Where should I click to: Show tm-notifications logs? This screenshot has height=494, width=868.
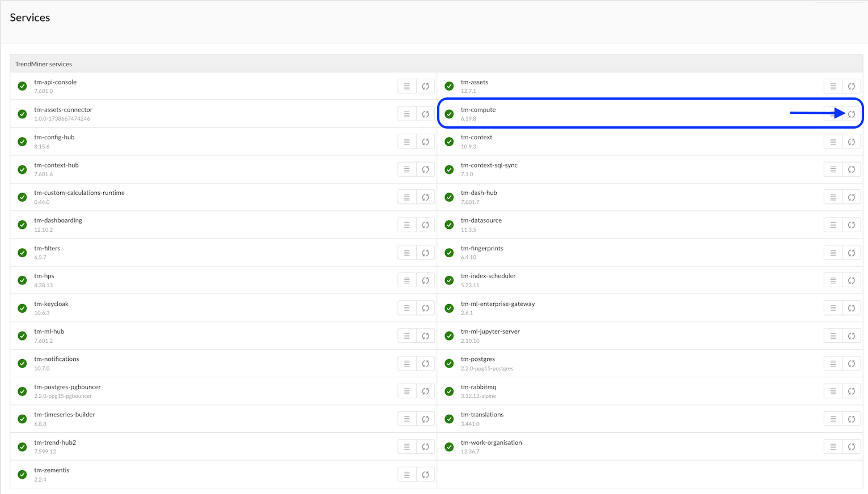pos(407,364)
